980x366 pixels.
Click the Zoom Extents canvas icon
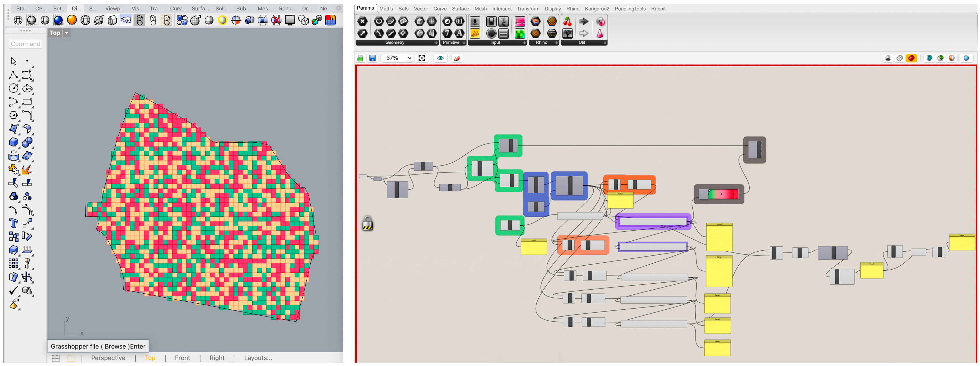pos(422,58)
